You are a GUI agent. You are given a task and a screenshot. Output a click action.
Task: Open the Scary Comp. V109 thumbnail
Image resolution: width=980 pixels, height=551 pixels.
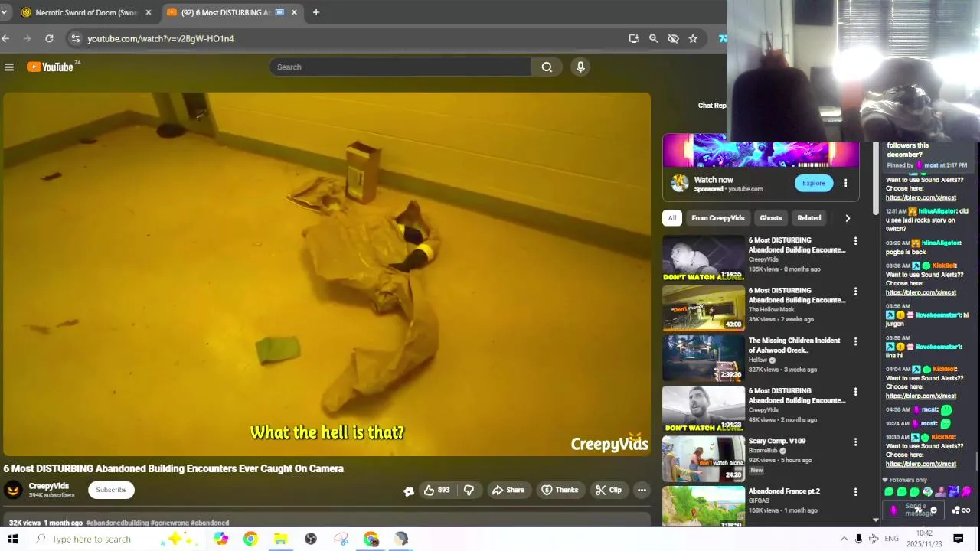[x=704, y=458]
